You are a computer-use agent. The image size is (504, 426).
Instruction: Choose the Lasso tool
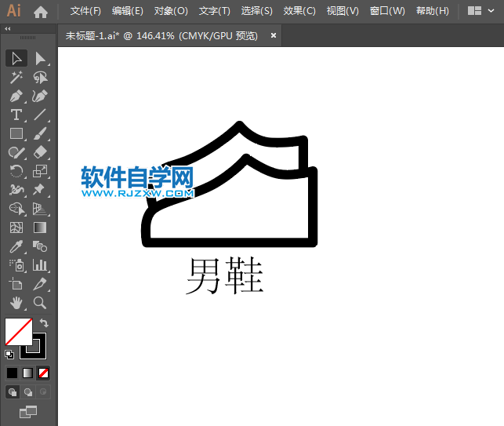coord(40,78)
